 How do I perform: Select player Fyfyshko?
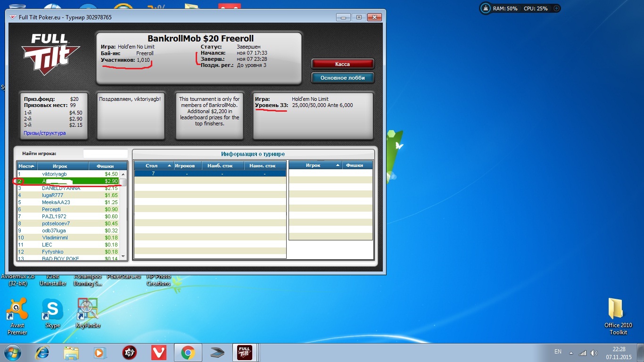(68, 252)
